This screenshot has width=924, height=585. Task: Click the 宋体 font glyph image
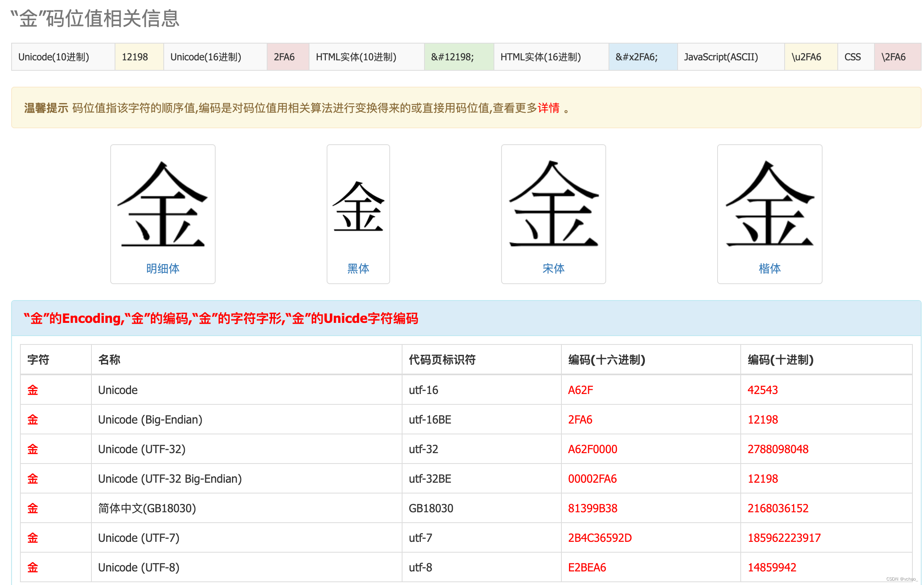pos(553,203)
